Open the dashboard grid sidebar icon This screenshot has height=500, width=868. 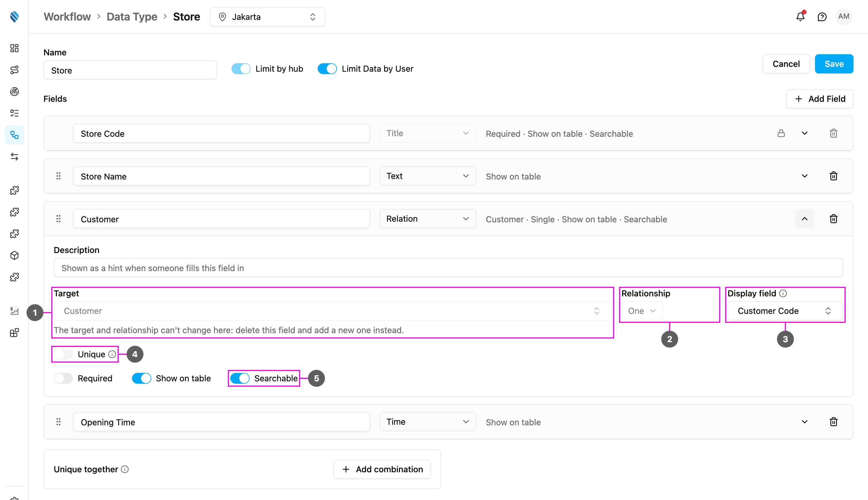tap(14, 48)
